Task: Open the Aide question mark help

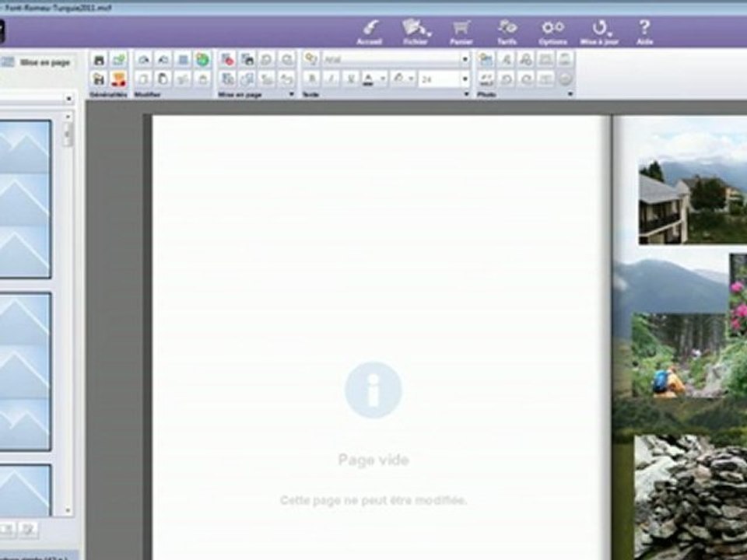Action: coord(644,32)
